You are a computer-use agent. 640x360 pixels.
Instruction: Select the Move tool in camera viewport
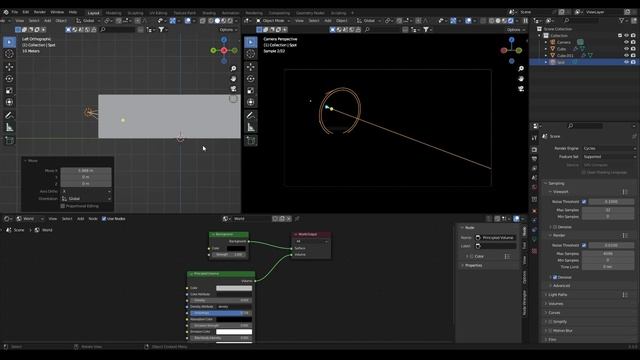coord(251,67)
